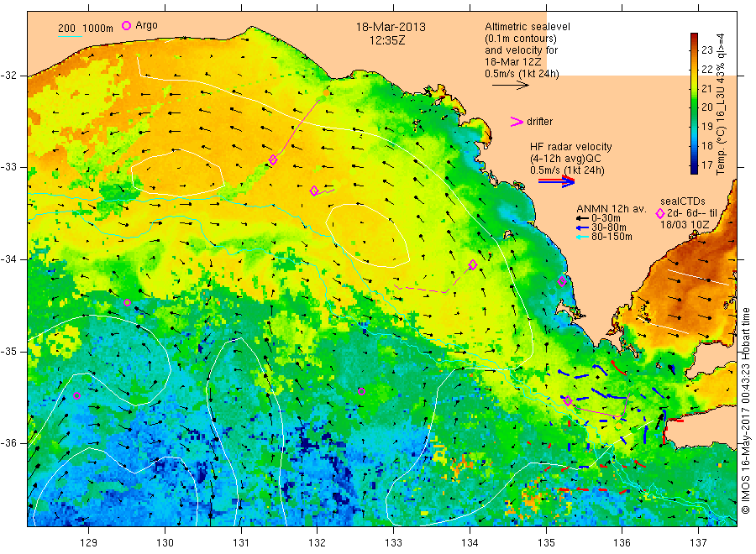Select the Argo float marker near 132.6E 35.4S
This screenshot has height=554, width=756.
[361, 391]
